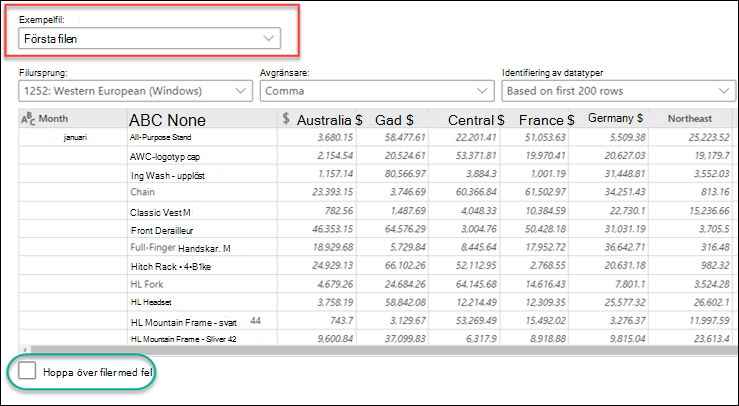Click the France value 51,053.63
This screenshot has height=406, width=739.
tap(545, 138)
